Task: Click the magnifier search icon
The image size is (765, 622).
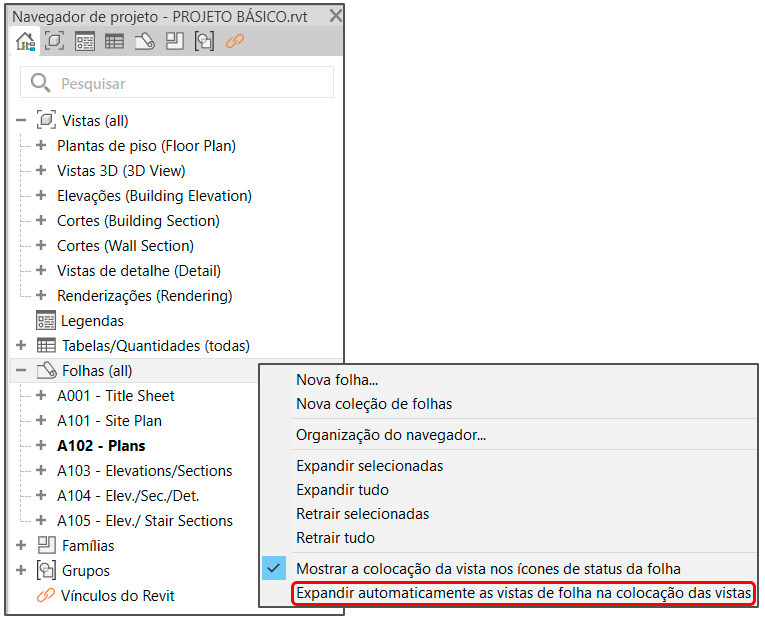Action: [x=40, y=83]
